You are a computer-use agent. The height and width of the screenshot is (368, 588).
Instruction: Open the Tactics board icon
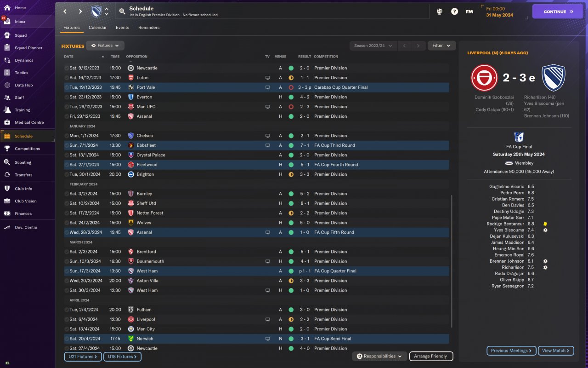tap(7, 73)
